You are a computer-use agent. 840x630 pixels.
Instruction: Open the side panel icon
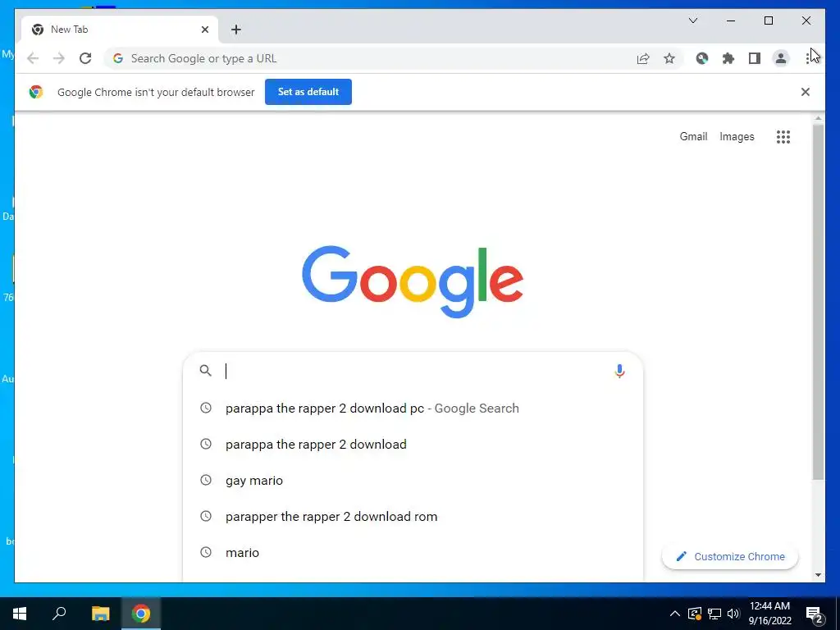[755, 58]
